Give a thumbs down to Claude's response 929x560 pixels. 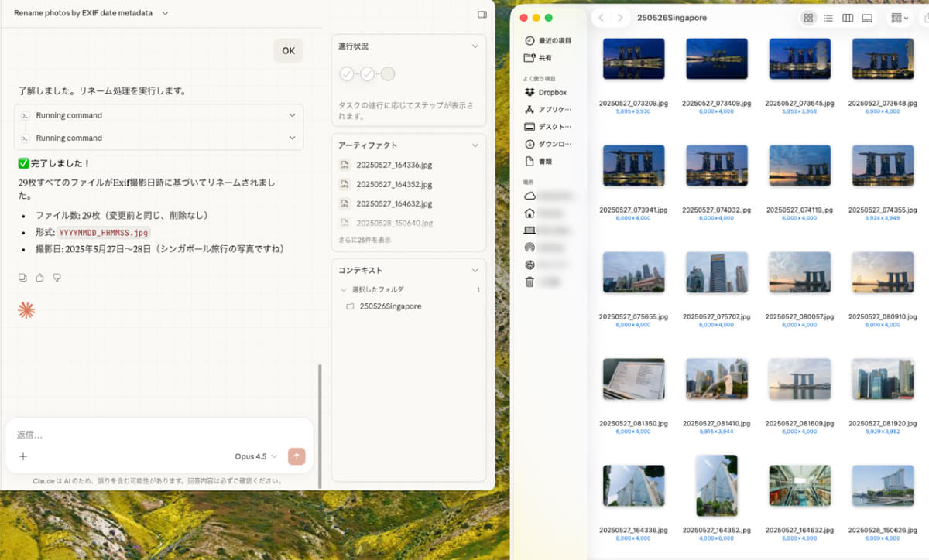coord(57,277)
